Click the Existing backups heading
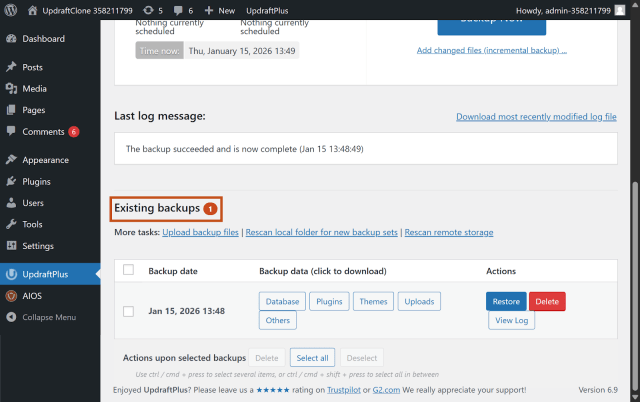The width and height of the screenshot is (640, 402). [x=157, y=208]
